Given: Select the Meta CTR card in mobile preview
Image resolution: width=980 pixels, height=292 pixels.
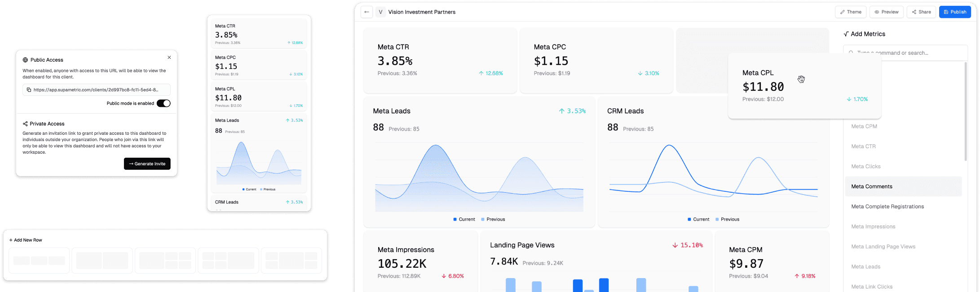Looking at the screenshot, I should (259, 34).
